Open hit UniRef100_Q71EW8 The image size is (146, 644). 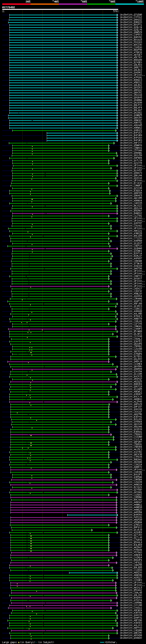pyautogui.click(x=131, y=15)
